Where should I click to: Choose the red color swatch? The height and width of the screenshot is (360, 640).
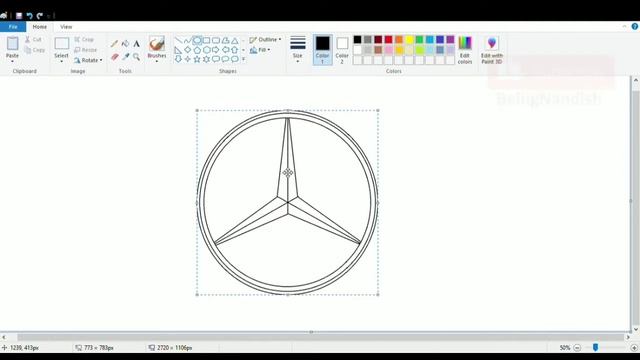click(x=389, y=40)
